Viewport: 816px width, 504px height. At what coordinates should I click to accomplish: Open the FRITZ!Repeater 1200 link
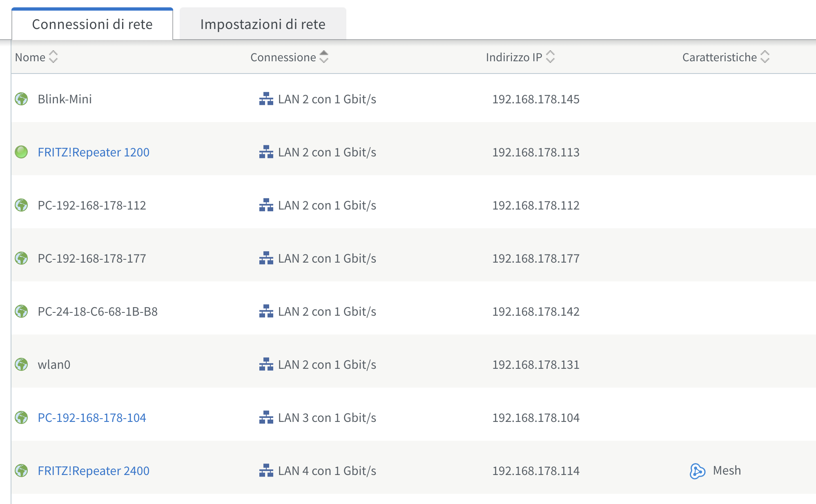[94, 152]
